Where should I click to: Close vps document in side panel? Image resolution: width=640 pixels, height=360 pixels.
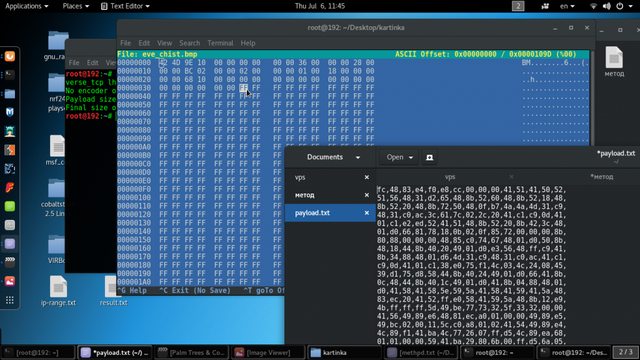(x=367, y=177)
